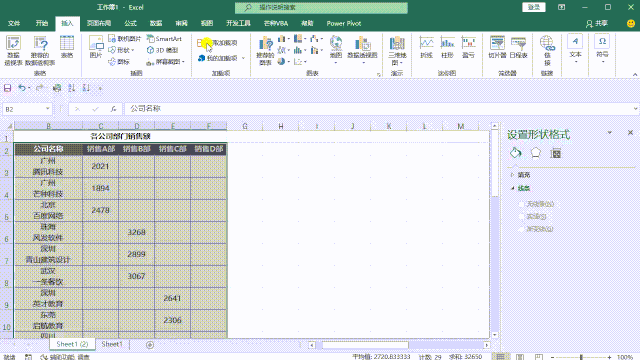Adjust the zoom slider in status bar
The image size is (640, 360).
pyautogui.click(x=581, y=357)
